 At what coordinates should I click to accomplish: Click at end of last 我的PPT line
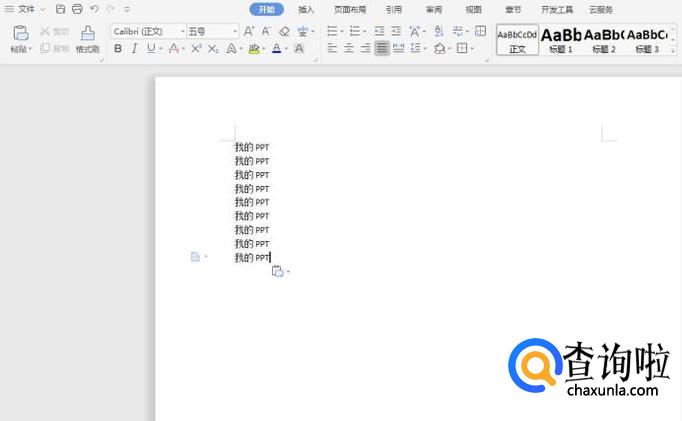click(x=270, y=258)
